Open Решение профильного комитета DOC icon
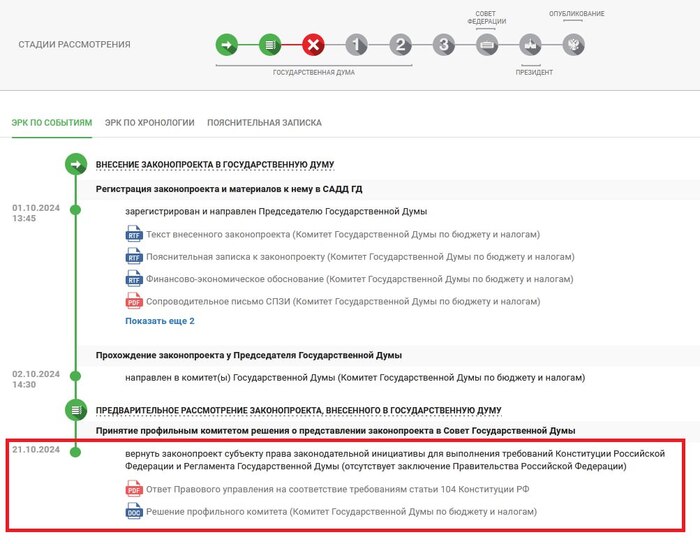This screenshot has height=544, width=700. point(134,512)
